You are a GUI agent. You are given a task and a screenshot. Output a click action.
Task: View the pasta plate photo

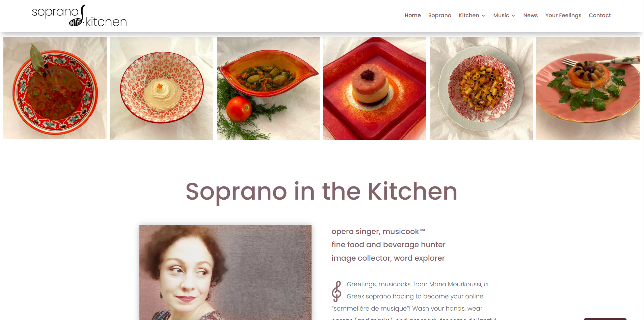click(481, 88)
